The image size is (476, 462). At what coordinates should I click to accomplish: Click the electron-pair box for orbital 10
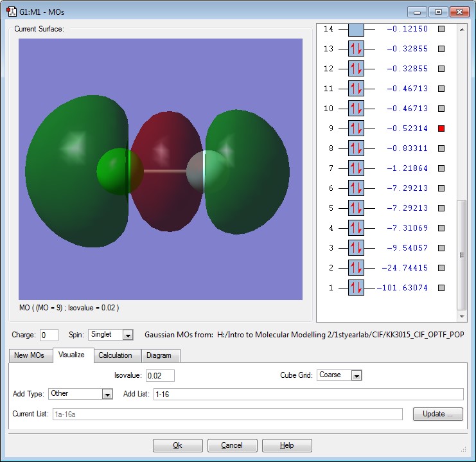coord(356,109)
